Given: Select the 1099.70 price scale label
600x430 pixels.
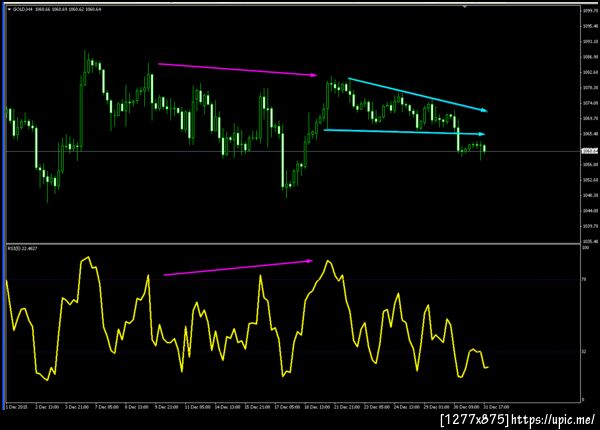Looking at the screenshot, I should pos(590,11).
